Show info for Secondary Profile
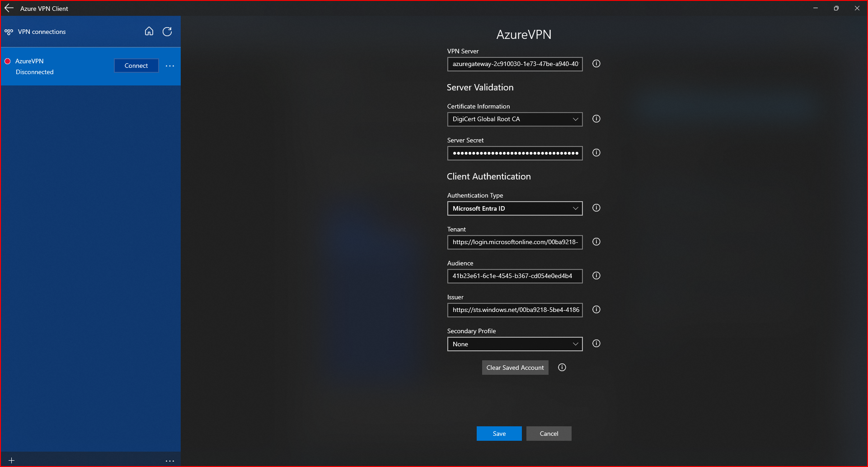This screenshot has width=868, height=467. (x=596, y=344)
